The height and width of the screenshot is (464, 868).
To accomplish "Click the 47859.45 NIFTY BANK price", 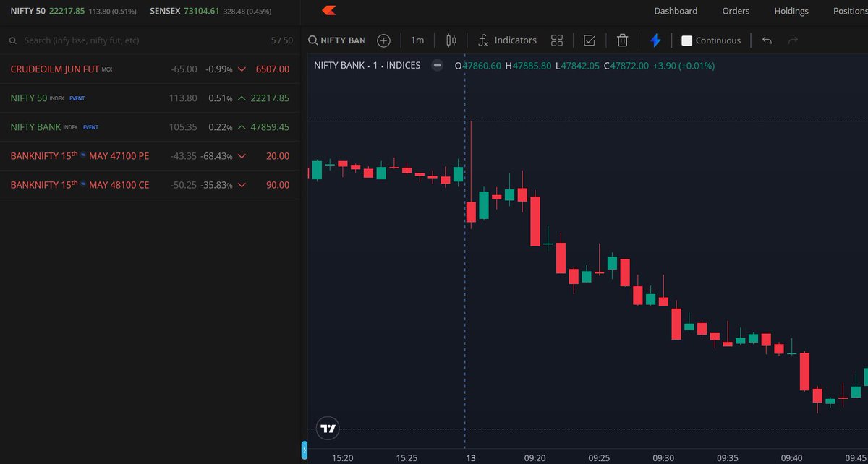I will pyautogui.click(x=270, y=127).
